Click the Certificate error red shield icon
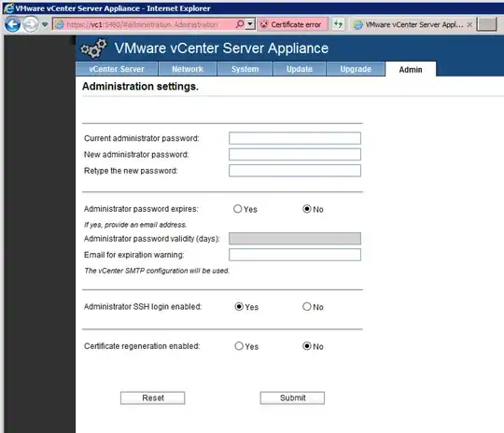 tap(264, 24)
